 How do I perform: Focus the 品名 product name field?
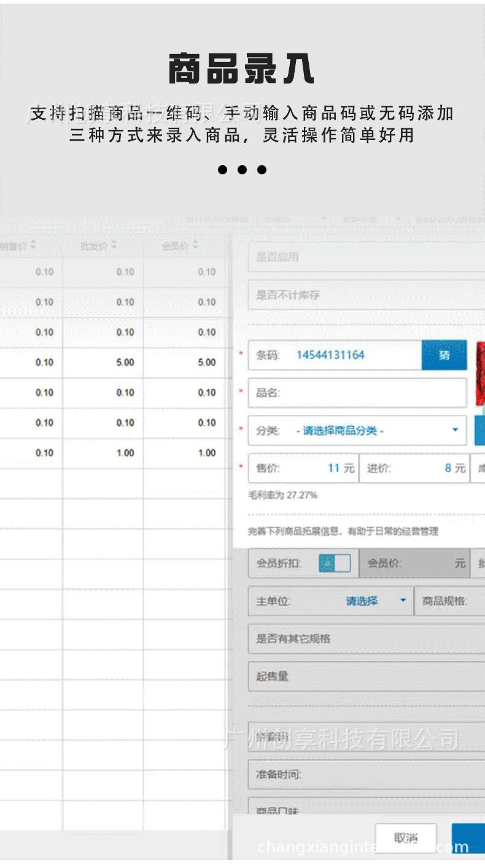(368, 393)
